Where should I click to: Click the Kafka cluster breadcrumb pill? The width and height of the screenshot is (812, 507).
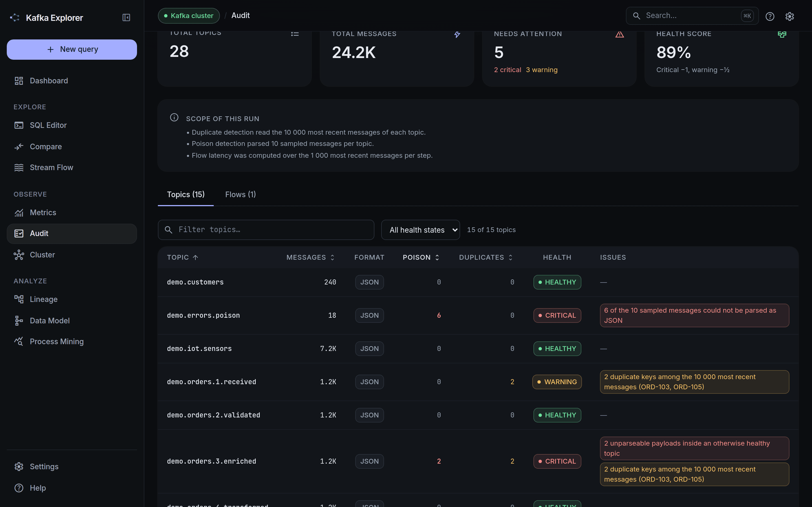[x=189, y=16]
